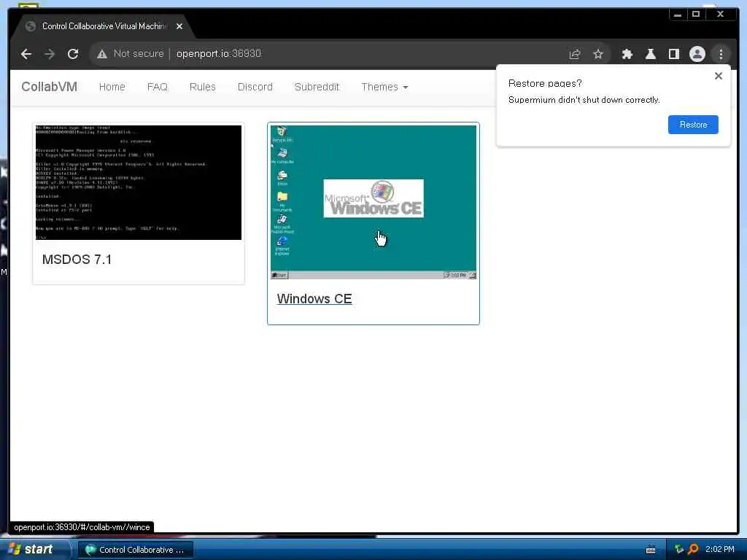
Task: Click the blue Restore button
Action: point(693,125)
